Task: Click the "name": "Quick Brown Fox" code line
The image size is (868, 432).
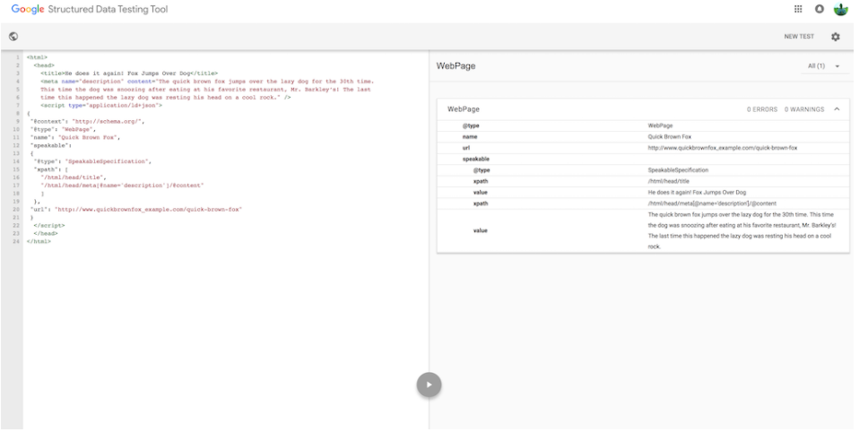Action: point(74,137)
